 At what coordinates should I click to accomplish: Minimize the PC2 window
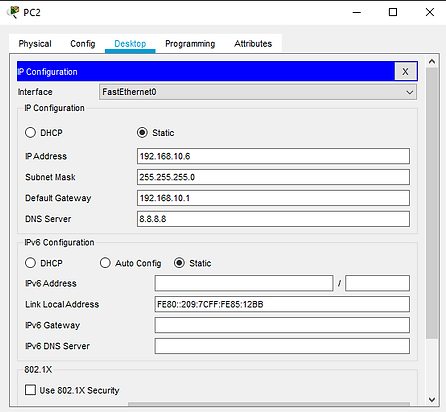tap(357, 12)
